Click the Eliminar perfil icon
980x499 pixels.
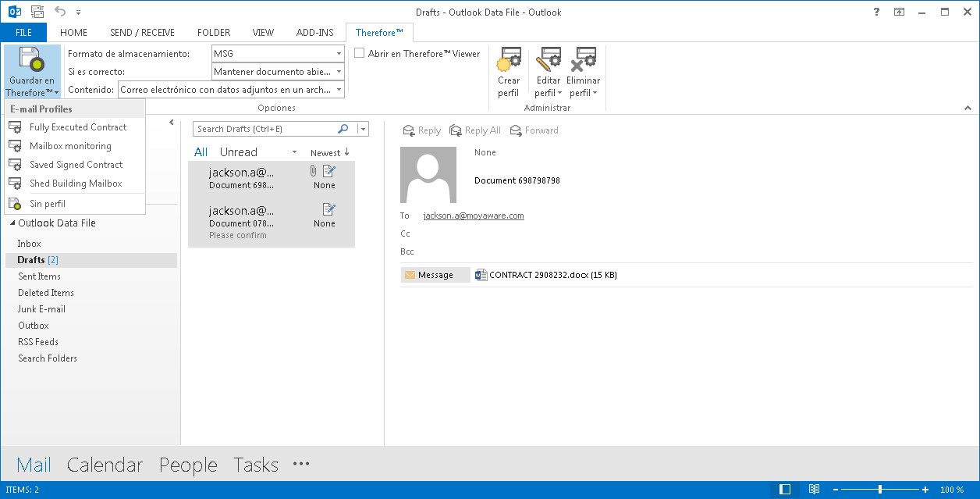[584, 60]
